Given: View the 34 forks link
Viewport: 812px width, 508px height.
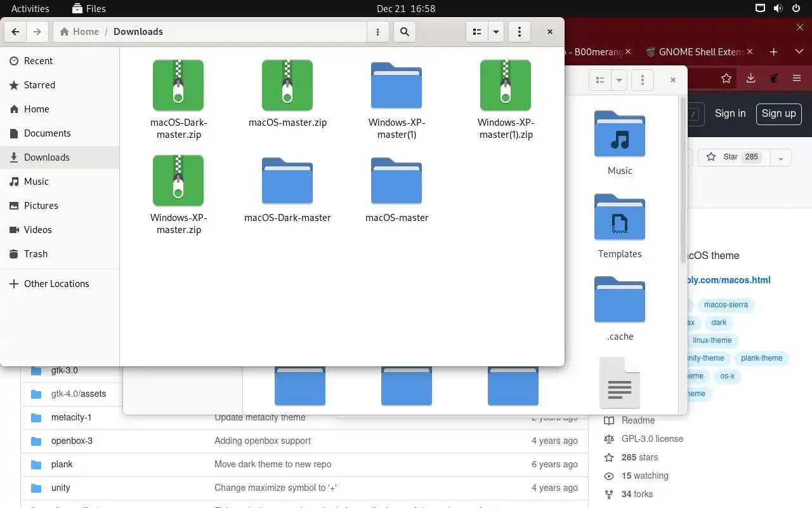Looking at the screenshot, I should click(x=637, y=494).
